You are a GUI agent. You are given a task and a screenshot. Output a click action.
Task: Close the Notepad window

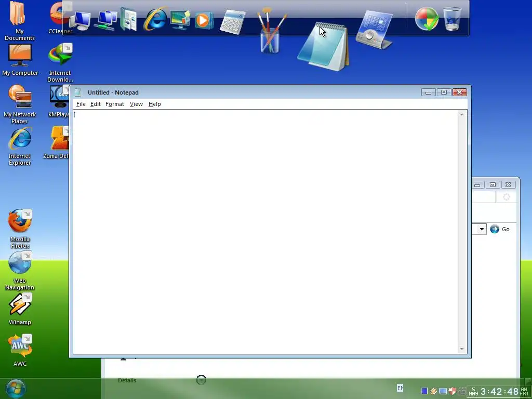[460, 92]
